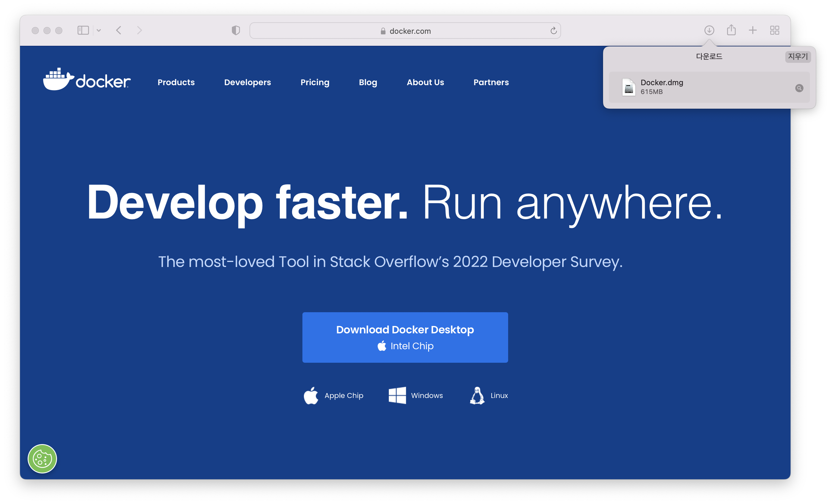Go forward with the forward arrow
Viewport: 837px width, 504px height.
pos(139,30)
